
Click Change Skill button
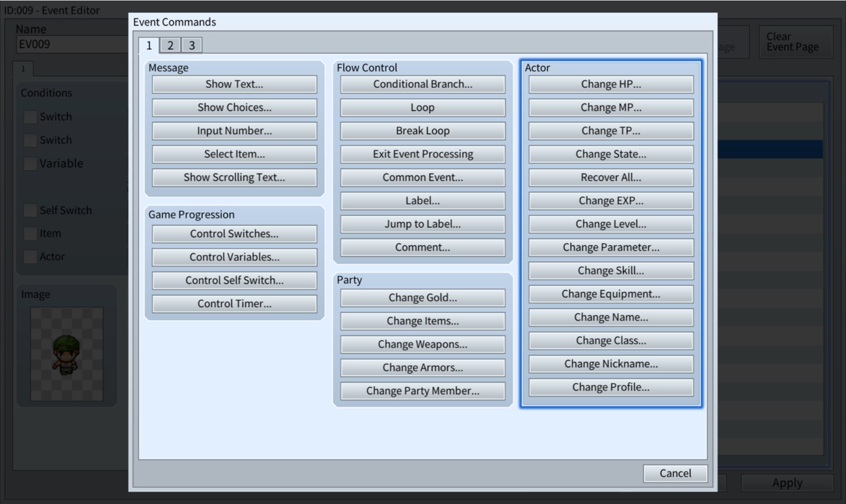[611, 271]
